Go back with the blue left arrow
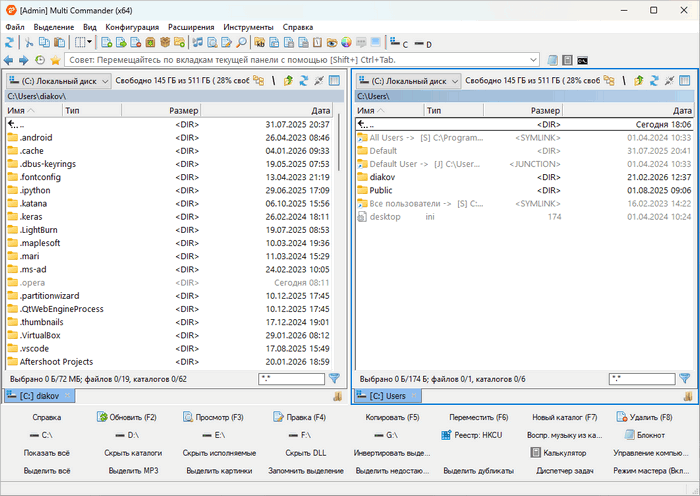Viewport: 700px width, 496px height. pos(8,60)
